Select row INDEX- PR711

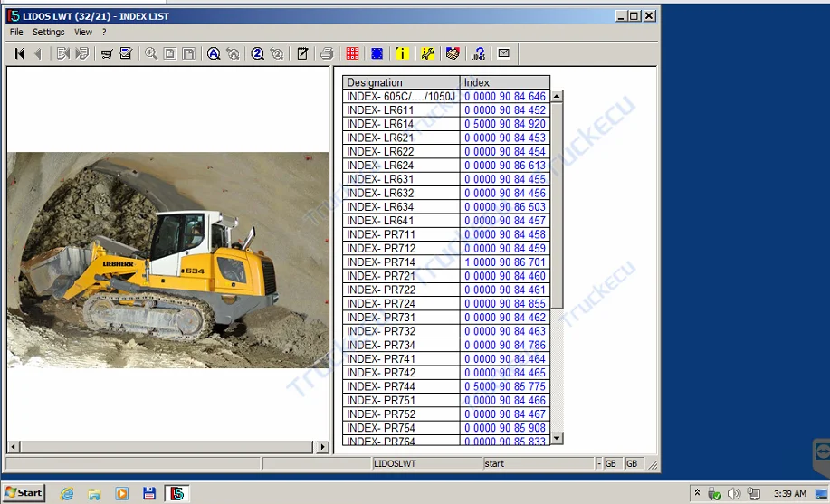click(401, 234)
